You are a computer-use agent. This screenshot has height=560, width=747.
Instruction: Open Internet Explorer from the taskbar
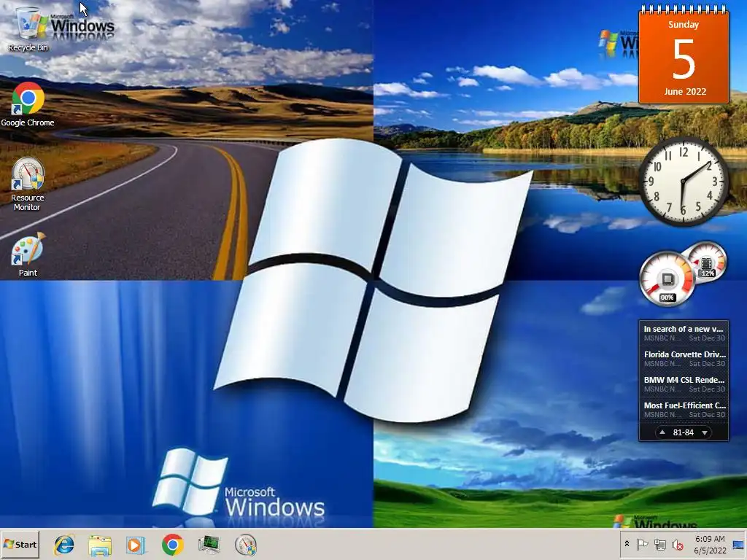[x=64, y=545]
